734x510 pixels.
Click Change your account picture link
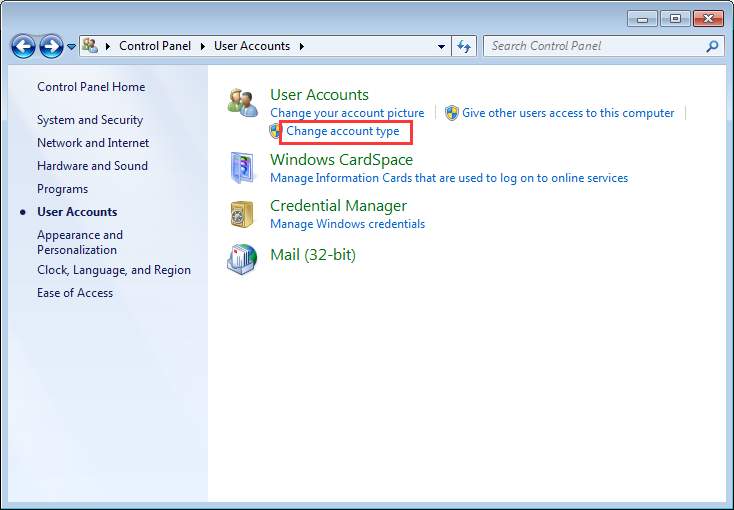coord(347,113)
